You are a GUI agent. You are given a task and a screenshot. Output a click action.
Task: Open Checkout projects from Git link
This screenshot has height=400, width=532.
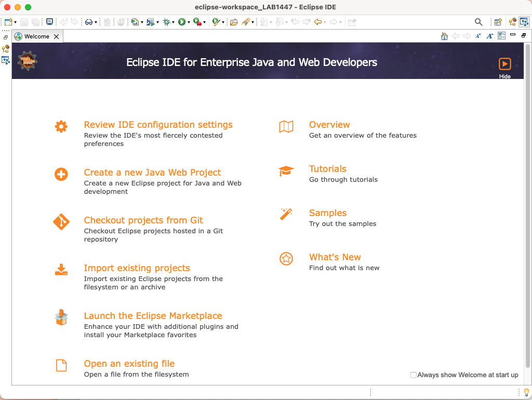click(x=143, y=220)
